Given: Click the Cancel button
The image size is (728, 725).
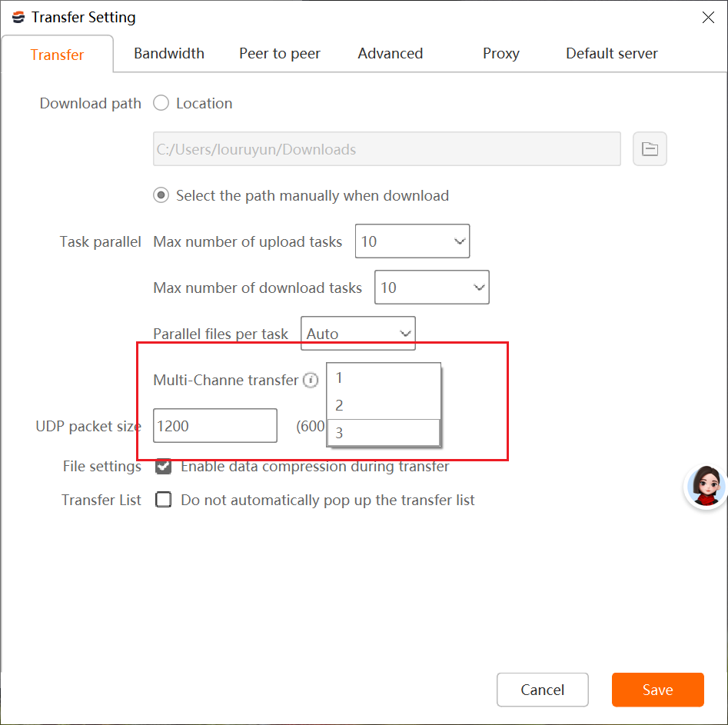Looking at the screenshot, I should coord(542,690).
